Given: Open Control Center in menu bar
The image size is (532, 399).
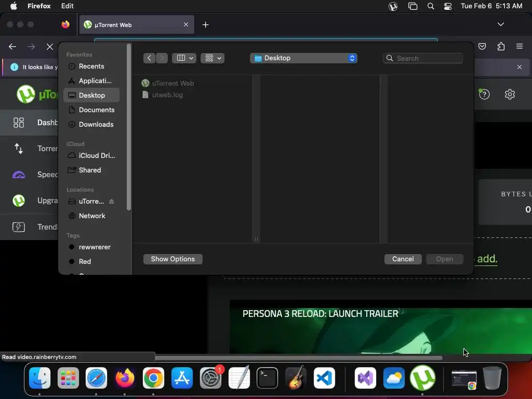Looking at the screenshot, I should point(448,6).
